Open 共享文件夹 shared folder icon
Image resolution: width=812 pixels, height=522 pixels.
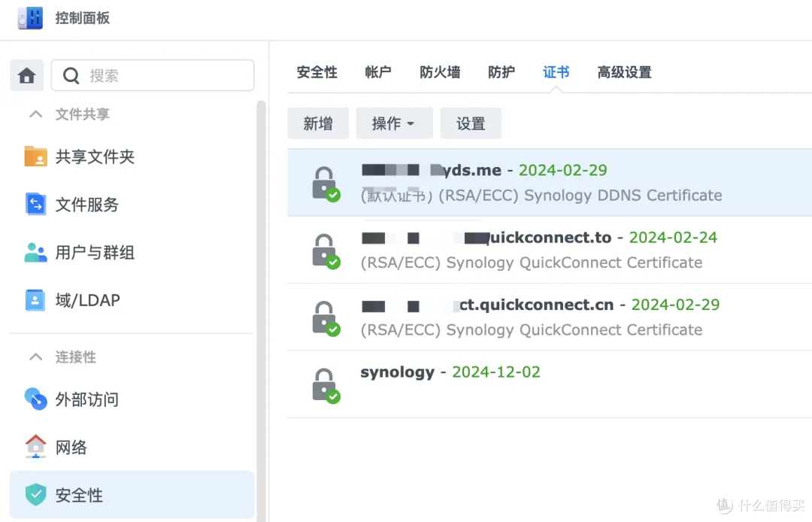click(x=35, y=156)
